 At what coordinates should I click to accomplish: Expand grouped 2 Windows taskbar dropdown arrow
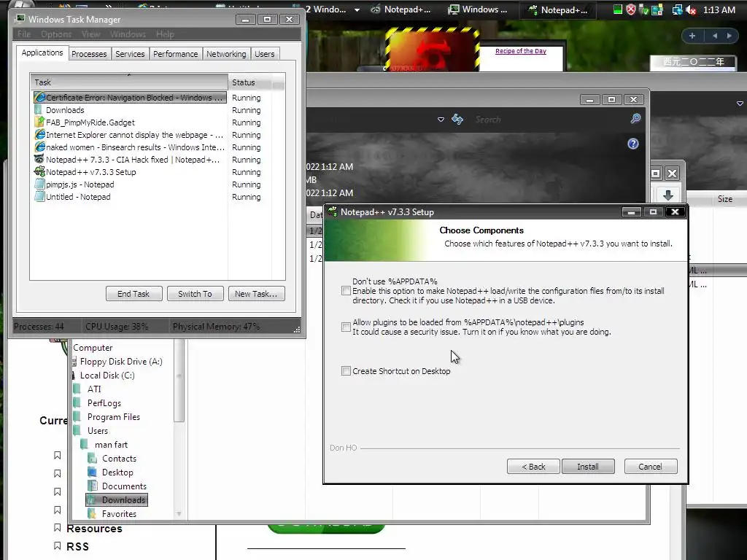357,10
